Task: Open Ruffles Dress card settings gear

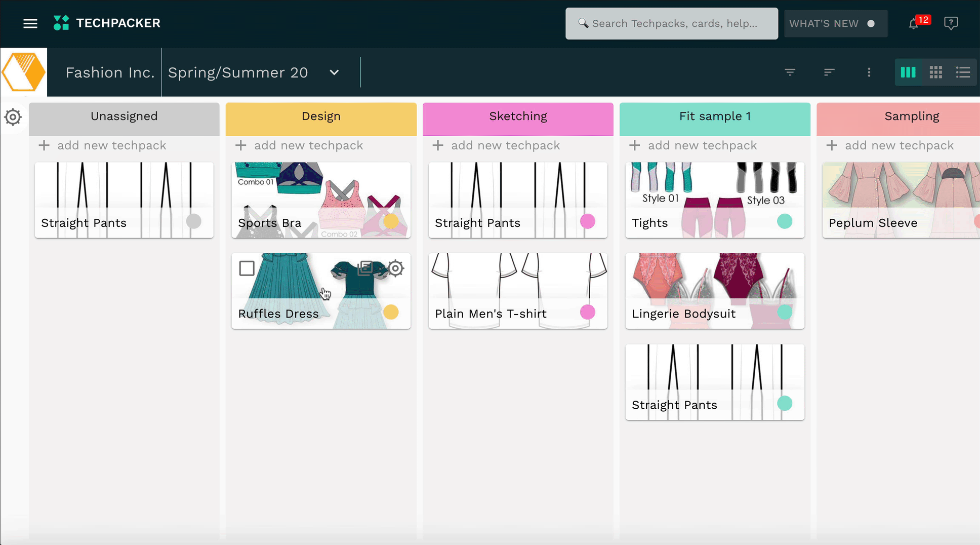Action: 395,268
